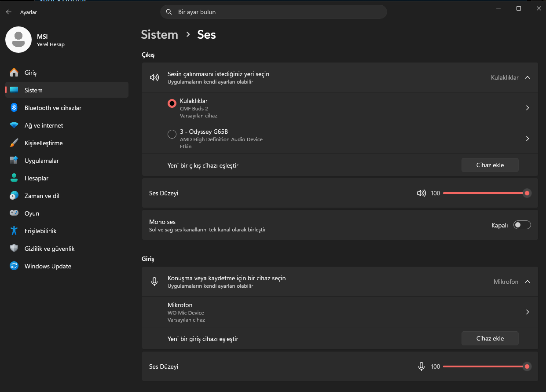
Task: Open Bluetooth ve cihazlar settings
Action: (67, 108)
